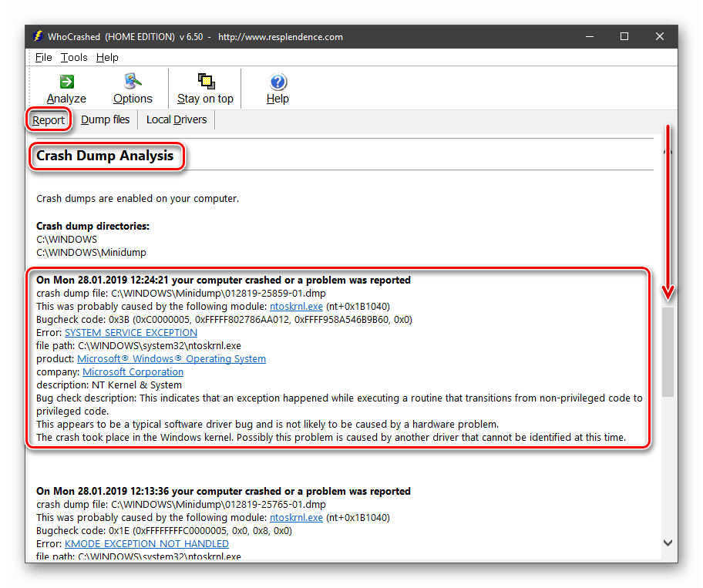The image size is (703, 588).
Task: Click the Analyze green arrow icon
Action: pyautogui.click(x=67, y=82)
